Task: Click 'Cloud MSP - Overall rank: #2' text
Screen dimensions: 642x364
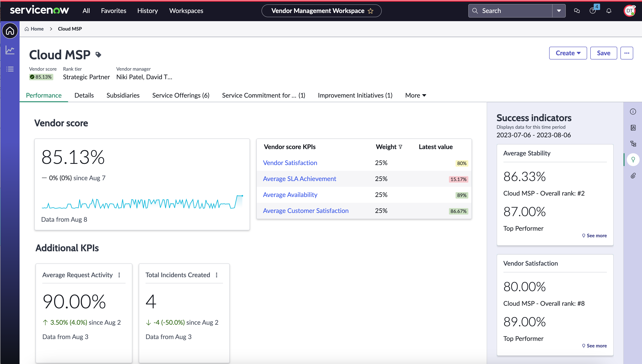Action: pos(544,193)
